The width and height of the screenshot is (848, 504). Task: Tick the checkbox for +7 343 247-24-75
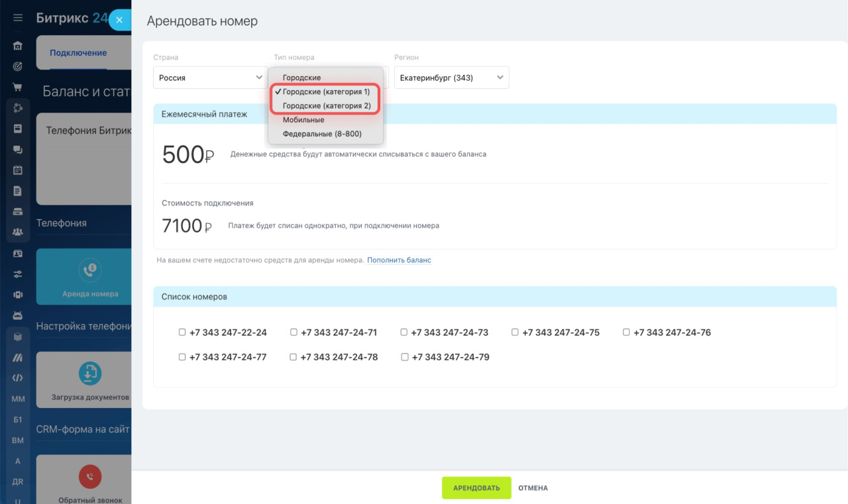515,332
